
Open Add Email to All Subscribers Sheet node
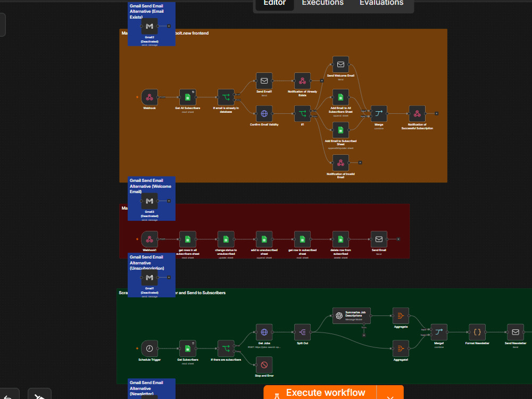click(340, 97)
